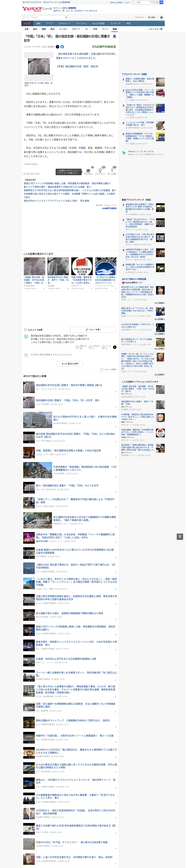The image size is (186, 868).
Task: Open the KSB瀬戸内海放送 logo
Action: (x=104, y=47)
